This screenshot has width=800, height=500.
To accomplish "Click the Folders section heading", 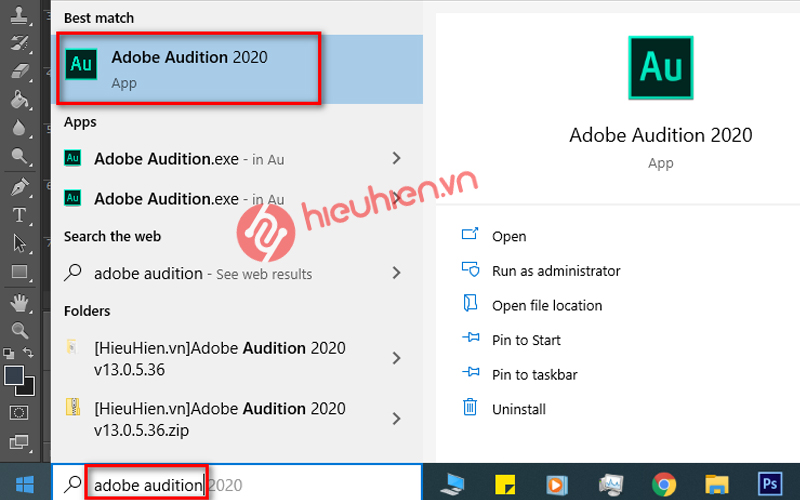I will (87, 311).
